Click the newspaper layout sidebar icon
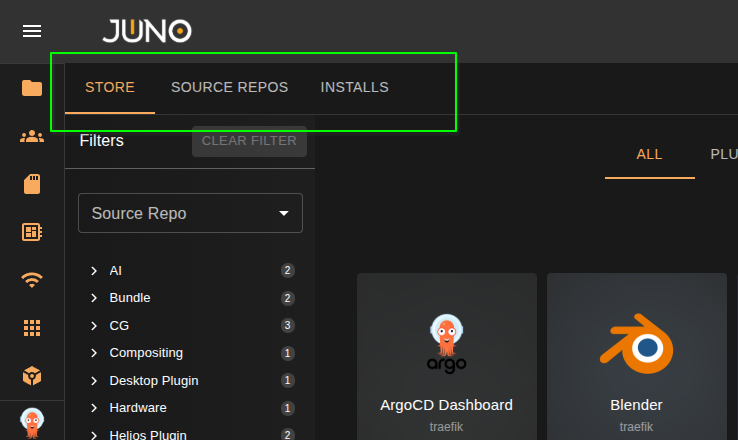This screenshot has width=738, height=440. tap(32, 232)
